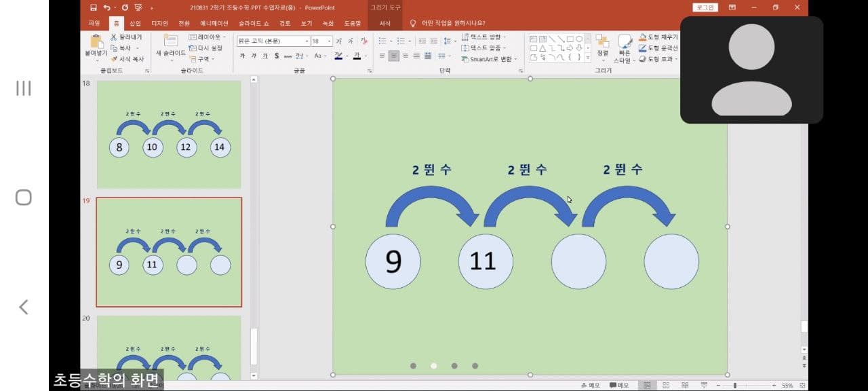Viewport: 868px width, 391px height.
Task: Switch to reading view
Action: 685,385
